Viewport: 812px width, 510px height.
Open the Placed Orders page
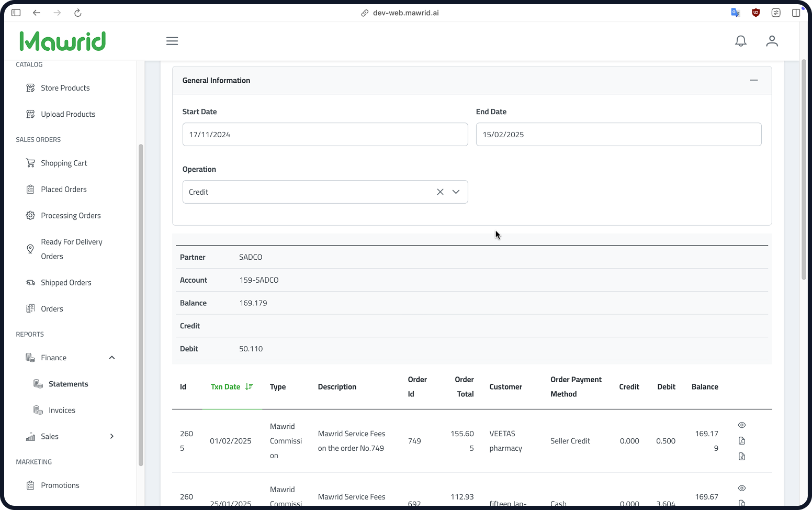pos(64,190)
